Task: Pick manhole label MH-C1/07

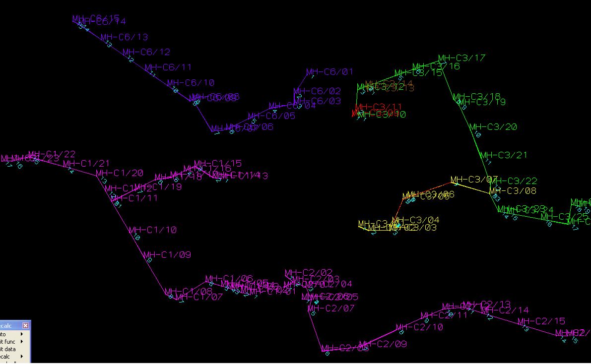Action: [x=199, y=297]
